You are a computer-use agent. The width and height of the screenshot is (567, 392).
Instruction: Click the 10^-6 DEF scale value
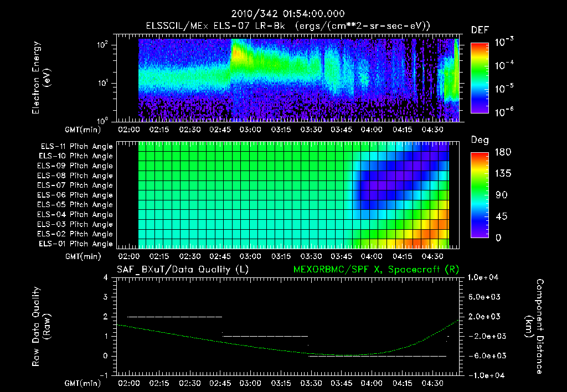[504, 112]
